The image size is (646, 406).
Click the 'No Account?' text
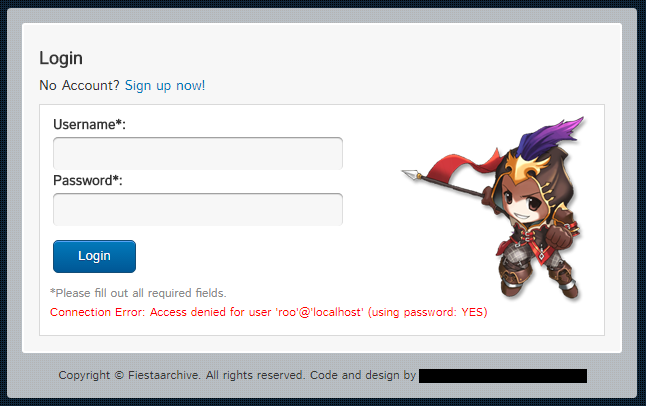coord(79,85)
